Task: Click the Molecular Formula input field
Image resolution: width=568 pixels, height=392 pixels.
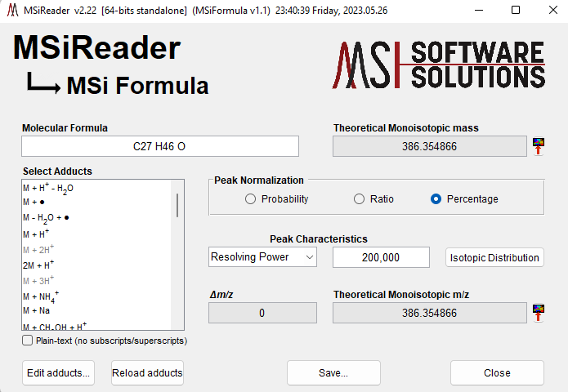Action: coord(160,146)
